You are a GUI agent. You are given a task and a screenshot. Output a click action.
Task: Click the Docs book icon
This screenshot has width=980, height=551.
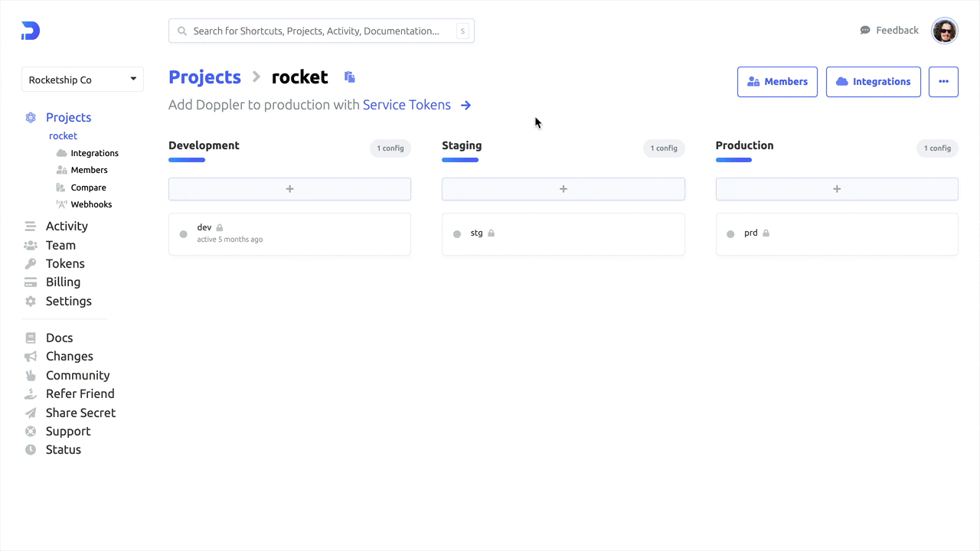coord(31,337)
